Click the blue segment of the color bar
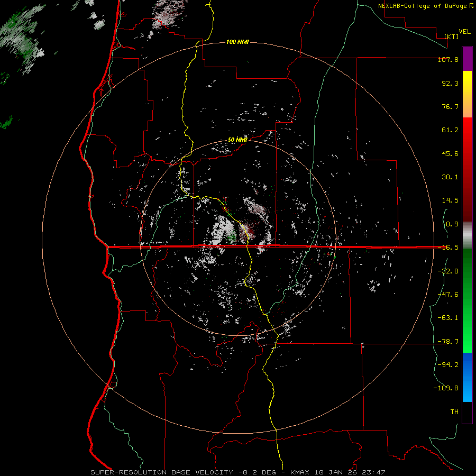Viewport: 476px width, 476px height. pos(467,377)
